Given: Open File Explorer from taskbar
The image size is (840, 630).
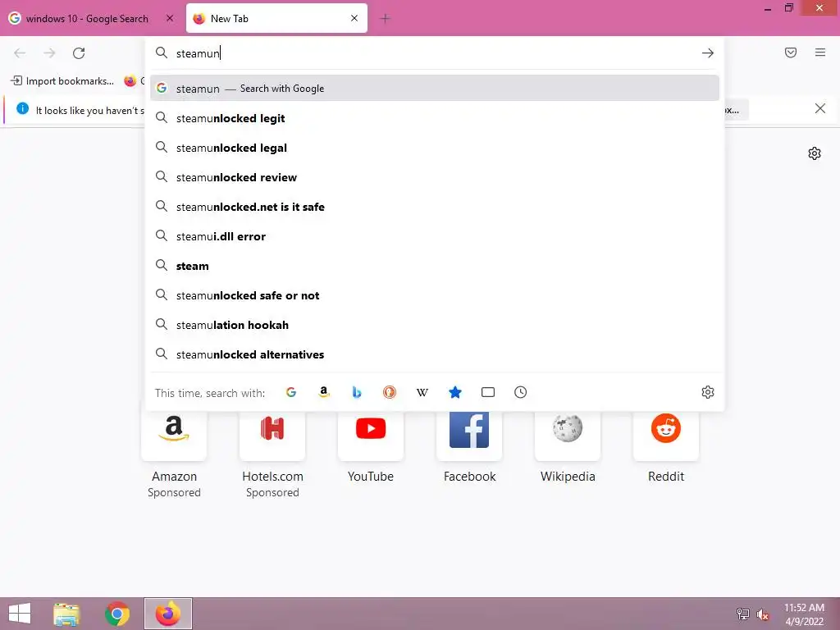Looking at the screenshot, I should coord(66,614).
